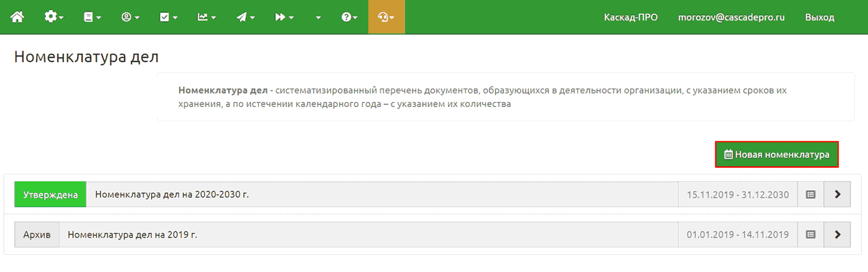This screenshot has height=272, width=868.
Task: Select Каскад-ПРО in the top bar
Action: pyautogui.click(x=630, y=18)
